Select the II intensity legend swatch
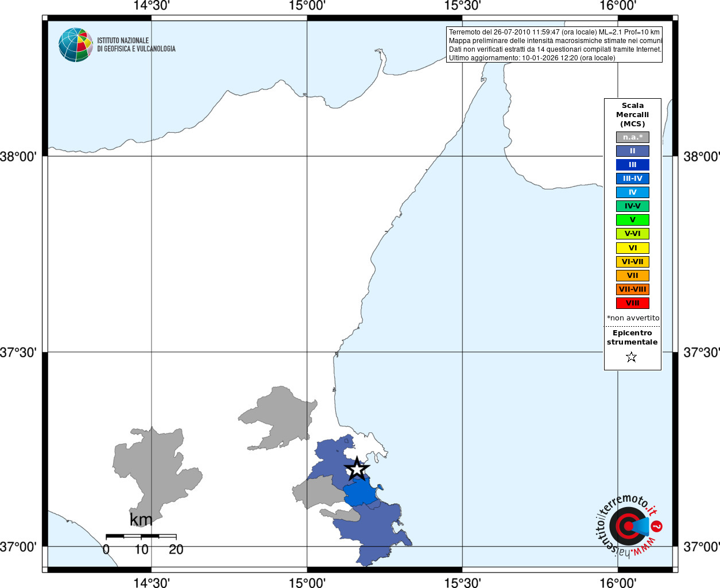720x588 pixels. pos(633,151)
